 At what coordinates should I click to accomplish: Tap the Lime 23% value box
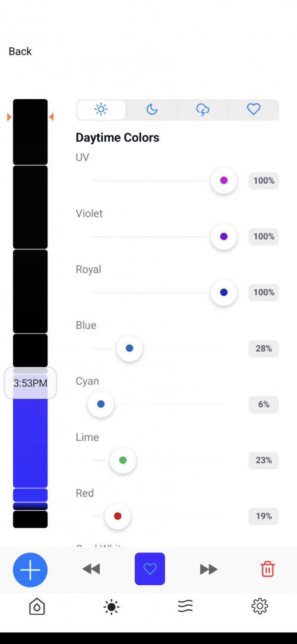tap(264, 460)
